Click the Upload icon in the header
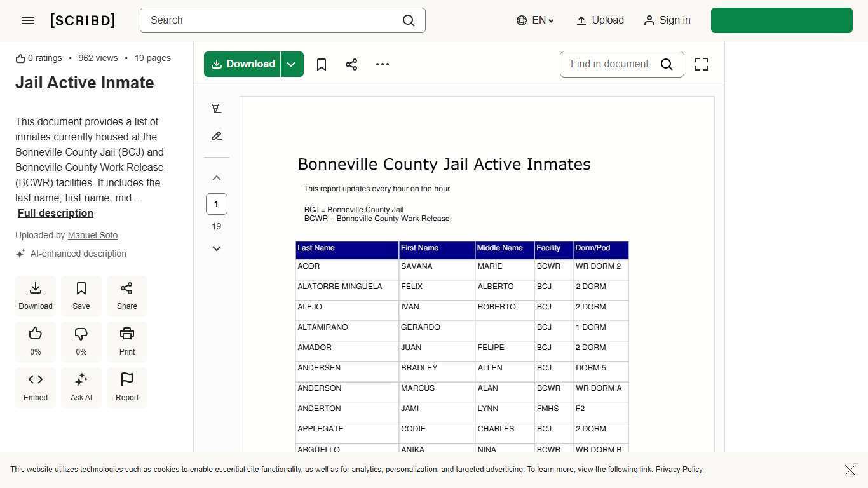Viewport: 868px width, 488px height. click(581, 20)
